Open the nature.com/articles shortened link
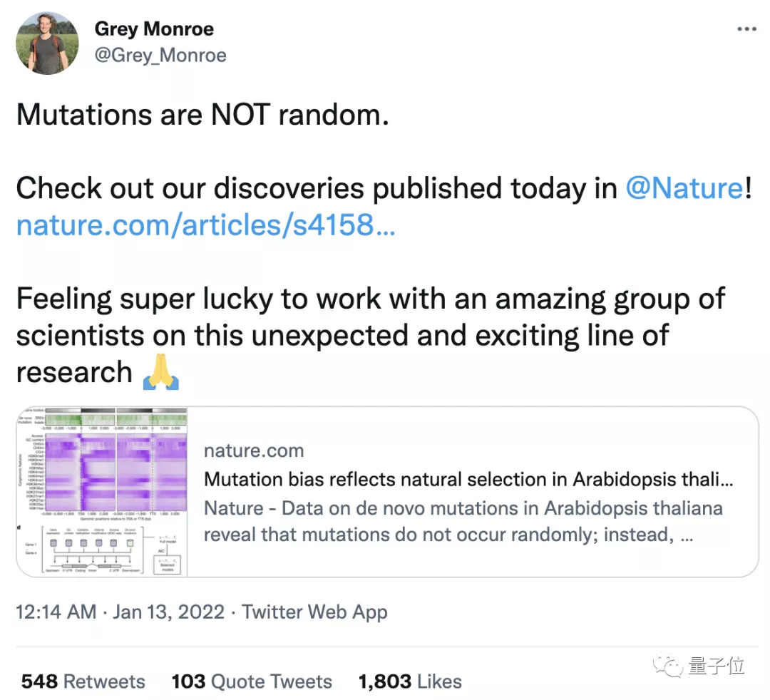 coord(205,225)
